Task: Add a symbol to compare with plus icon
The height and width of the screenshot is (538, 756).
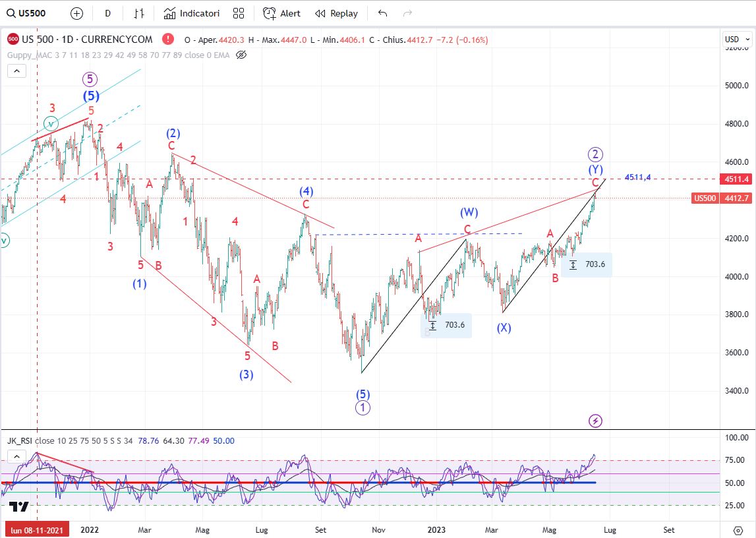Action: click(76, 13)
